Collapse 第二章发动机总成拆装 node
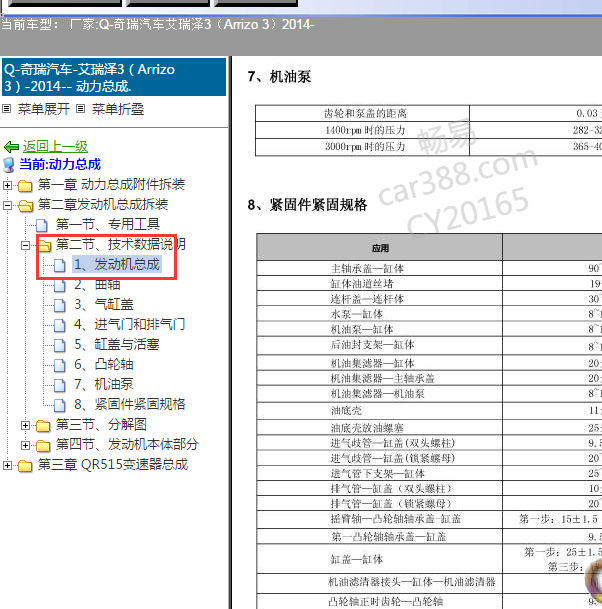The image size is (602, 609). click(7, 205)
